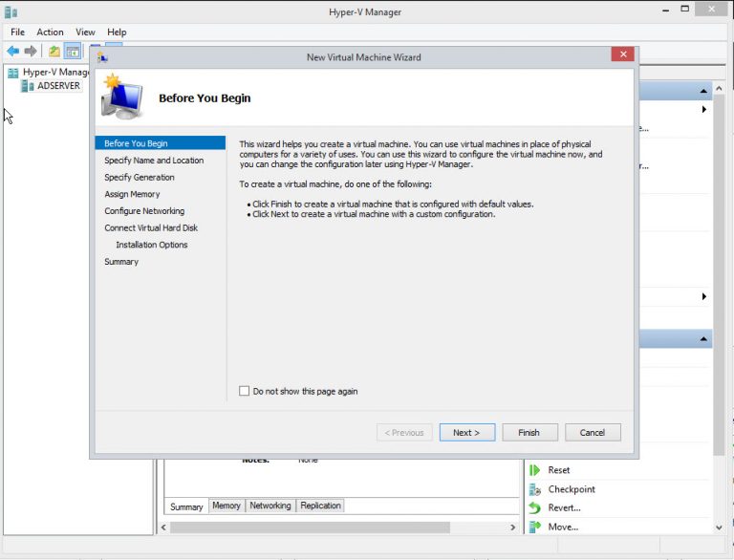Click the Checkpoint action icon

click(x=535, y=489)
